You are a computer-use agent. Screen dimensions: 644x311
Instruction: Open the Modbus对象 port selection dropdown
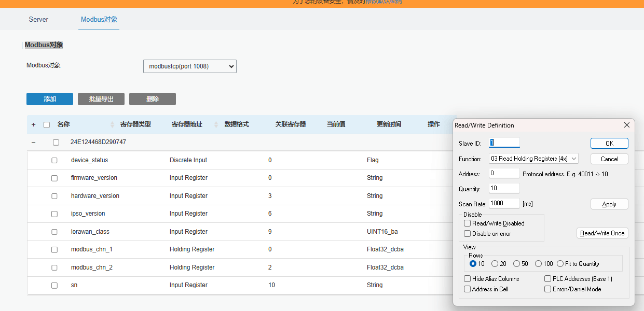point(189,66)
